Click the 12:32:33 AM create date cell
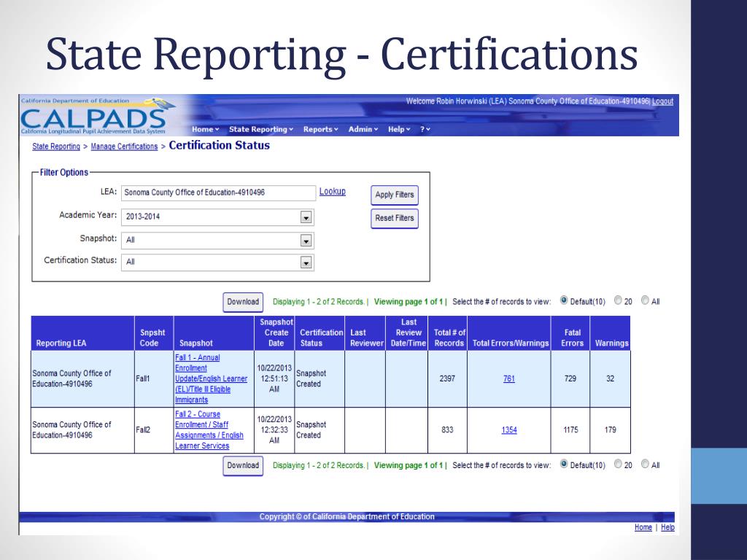 click(274, 430)
